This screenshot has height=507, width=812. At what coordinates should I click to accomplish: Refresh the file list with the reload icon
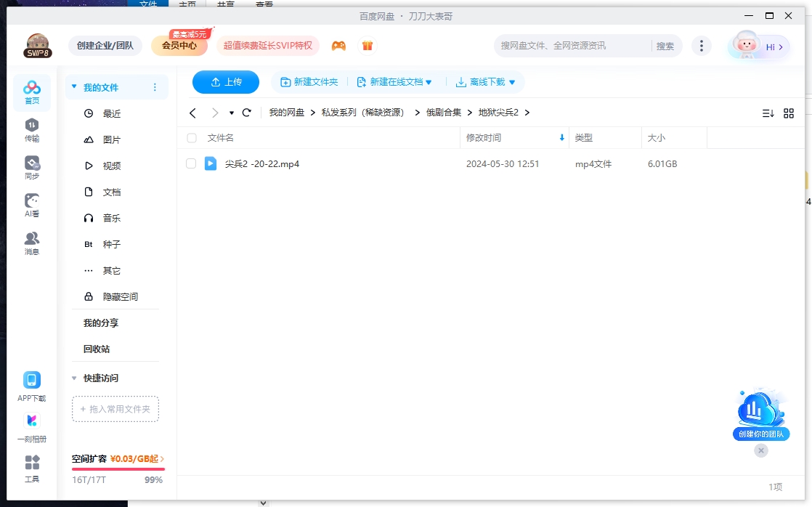click(x=247, y=113)
